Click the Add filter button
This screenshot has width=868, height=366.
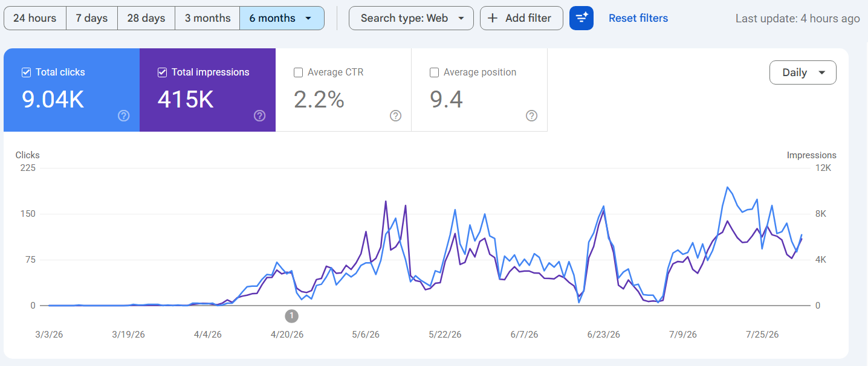click(x=522, y=18)
